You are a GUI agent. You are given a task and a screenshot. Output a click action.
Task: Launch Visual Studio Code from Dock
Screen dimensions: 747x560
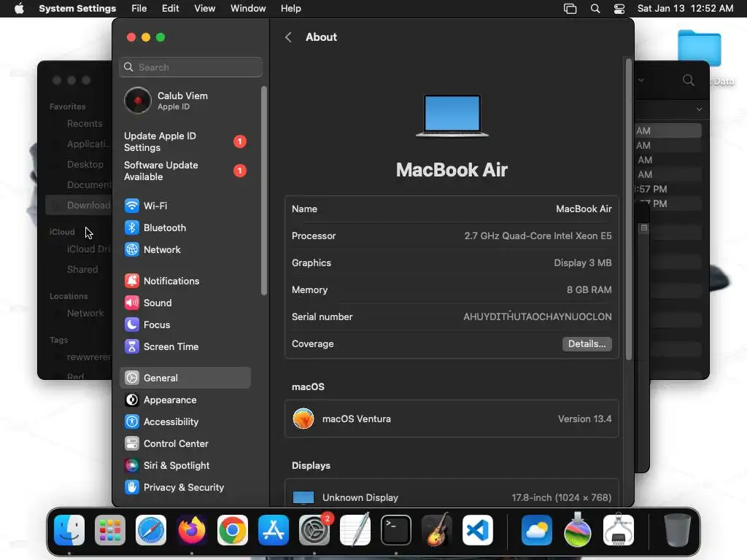click(x=478, y=530)
